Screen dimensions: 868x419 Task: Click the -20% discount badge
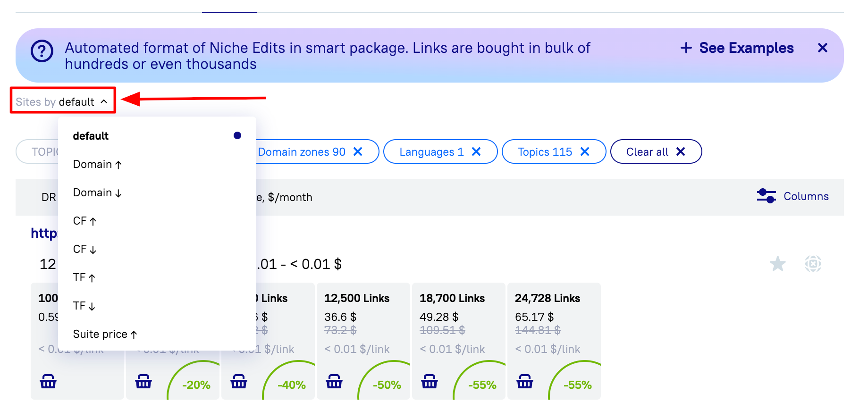pyautogui.click(x=196, y=385)
